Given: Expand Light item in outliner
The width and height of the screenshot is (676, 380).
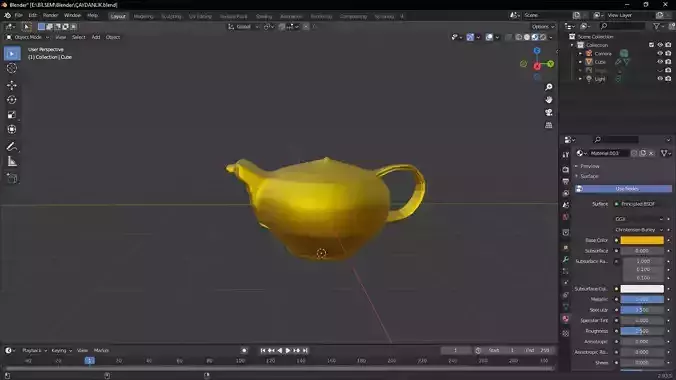Looking at the screenshot, I should coord(580,79).
